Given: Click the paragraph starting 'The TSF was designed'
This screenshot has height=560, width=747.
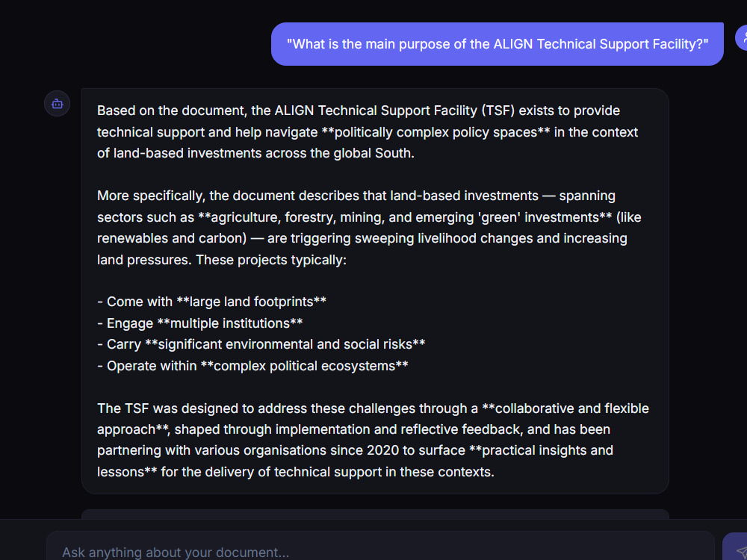Looking at the screenshot, I should coord(373,440).
